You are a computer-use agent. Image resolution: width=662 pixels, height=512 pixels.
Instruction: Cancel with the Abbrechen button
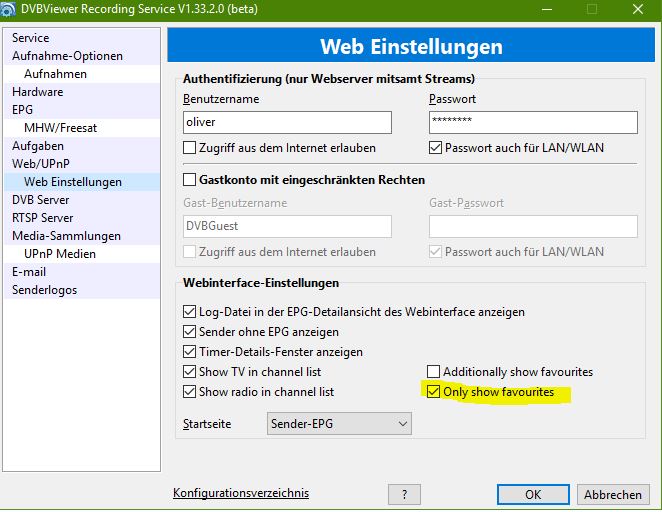pyautogui.click(x=613, y=494)
